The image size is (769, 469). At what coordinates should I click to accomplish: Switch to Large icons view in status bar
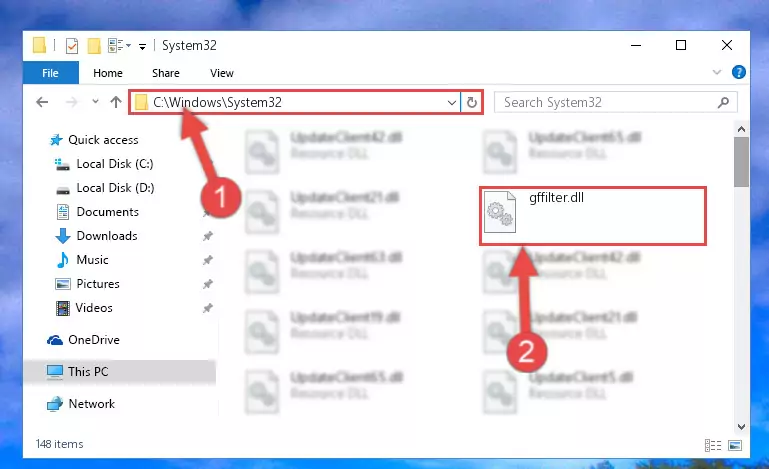click(x=735, y=445)
